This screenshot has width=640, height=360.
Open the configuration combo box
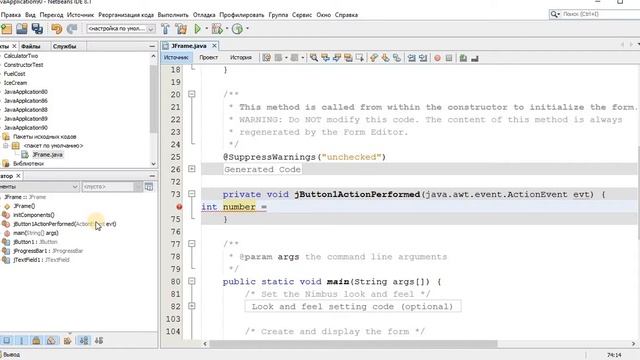(121, 29)
